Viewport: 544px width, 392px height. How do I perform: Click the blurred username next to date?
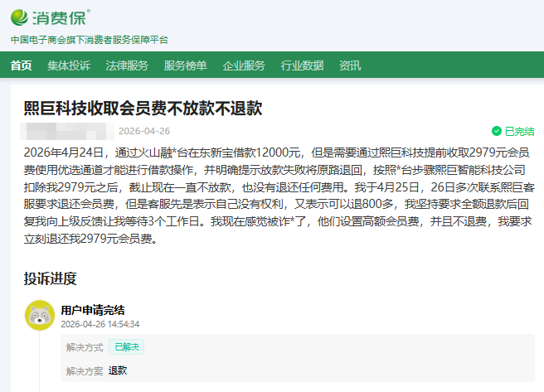tap(67, 131)
